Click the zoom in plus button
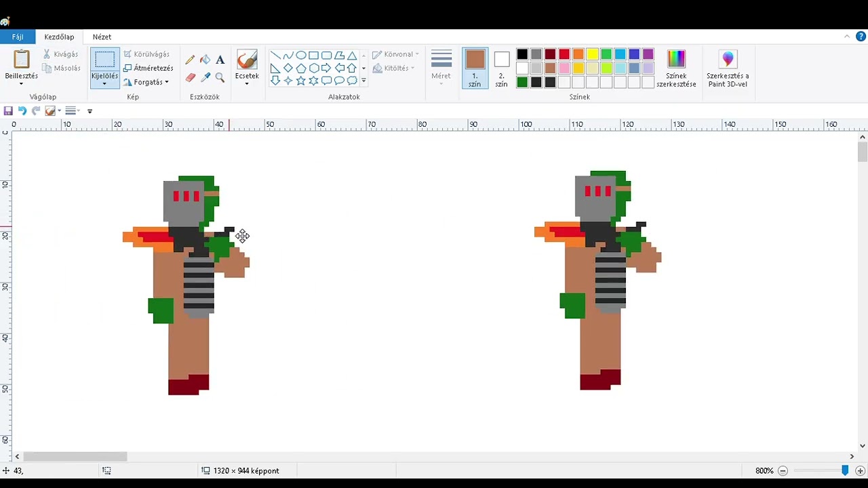 point(860,470)
